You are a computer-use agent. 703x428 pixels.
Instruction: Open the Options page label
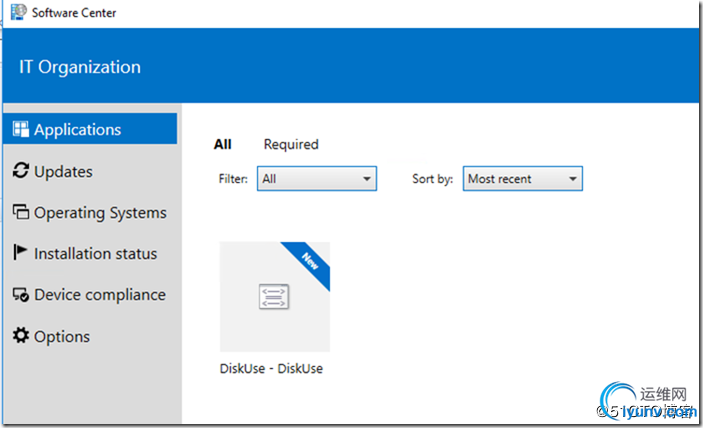pyautogui.click(x=62, y=337)
